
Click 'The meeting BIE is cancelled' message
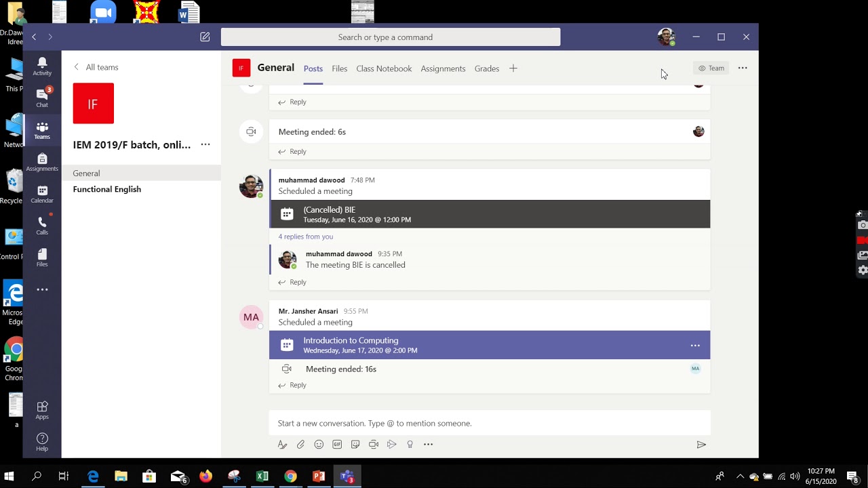pyautogui.click(x=355, y=265)
